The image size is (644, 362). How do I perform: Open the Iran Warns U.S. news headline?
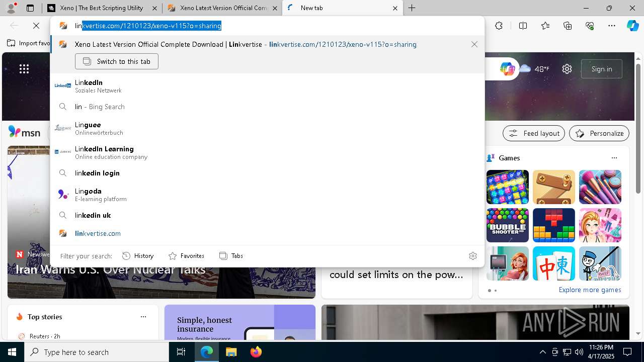(111, 269)
